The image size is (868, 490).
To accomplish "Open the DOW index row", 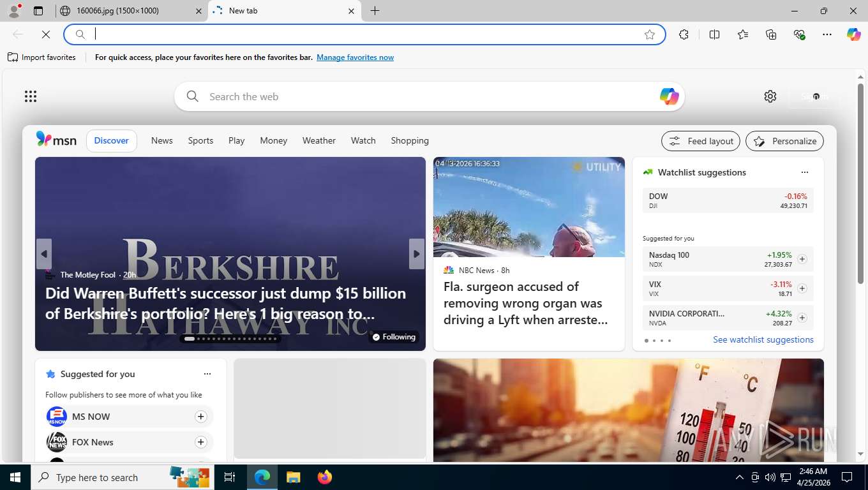I will (728, 200).
